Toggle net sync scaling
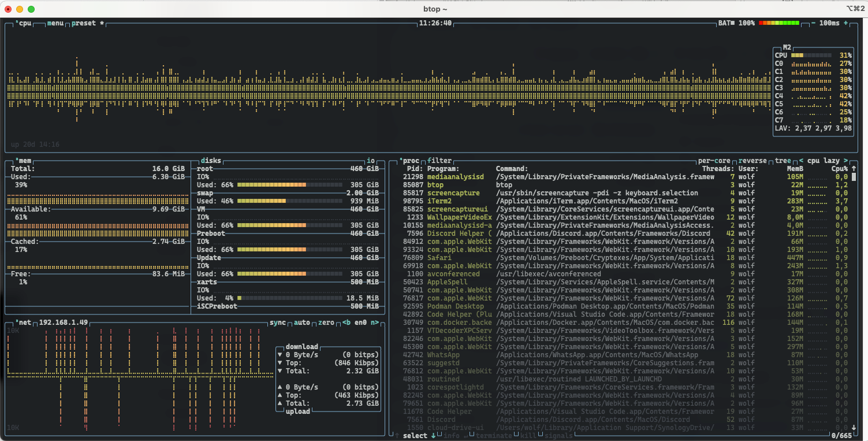 pyautogui.click(x=278, y=323)
